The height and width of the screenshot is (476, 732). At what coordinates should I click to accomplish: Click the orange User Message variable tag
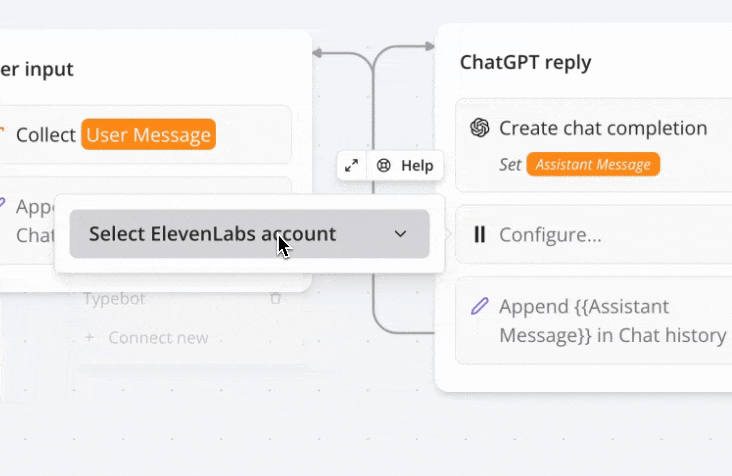148,134
